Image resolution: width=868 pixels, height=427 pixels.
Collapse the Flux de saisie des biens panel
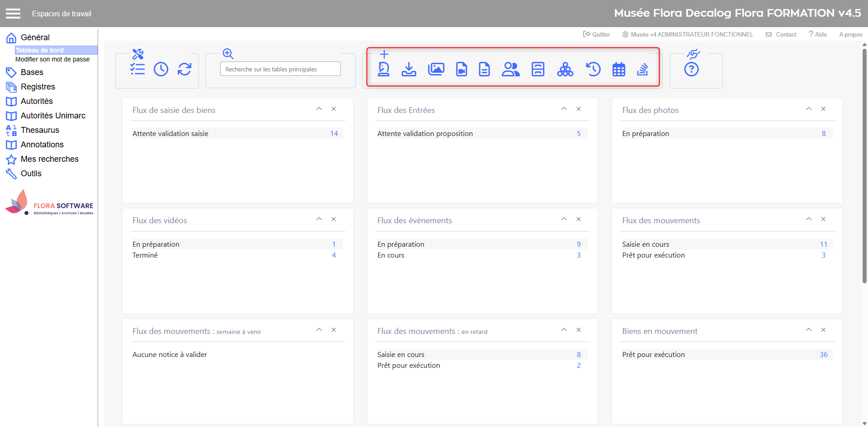click(319, 109)
